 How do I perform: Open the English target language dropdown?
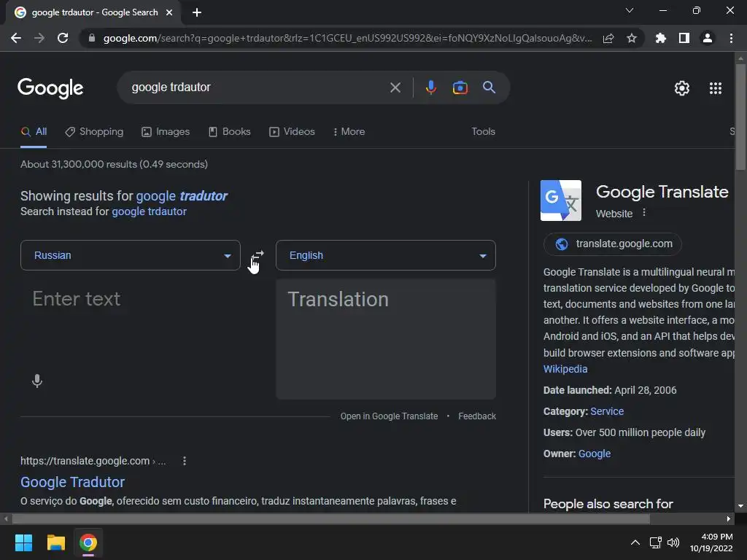pos(385,255)
